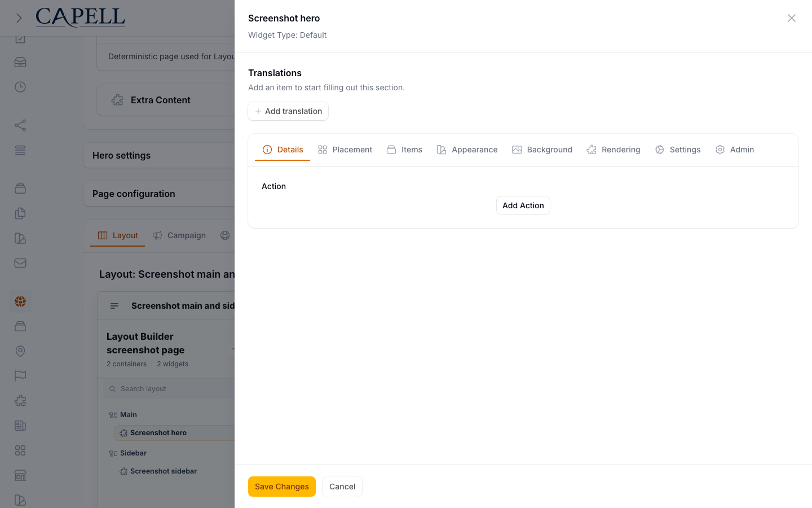Select the Campaign tab
Screen dimensions: 812x508
pyautogui.click(x=179, y=235)
